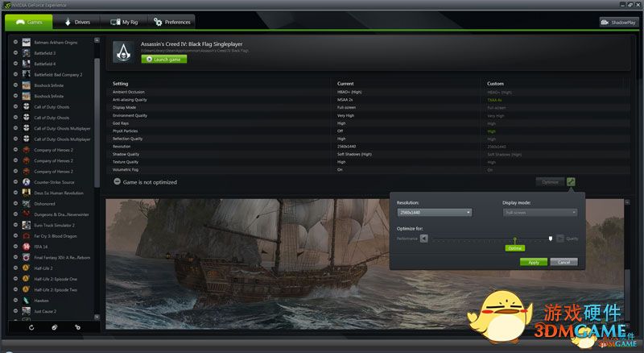Screen dimensions: 644x353
Task: Click the 'Game is not optimized' status text
Action: [x=150, y=182]
